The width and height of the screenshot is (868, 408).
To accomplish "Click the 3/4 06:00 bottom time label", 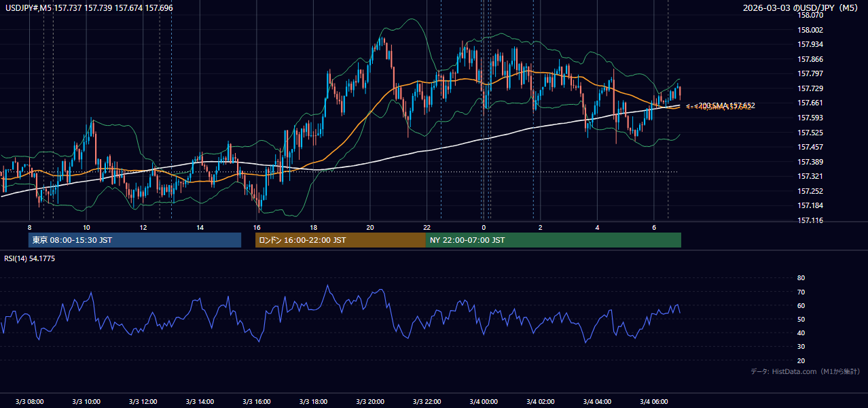I will click(x=653, y=401).
